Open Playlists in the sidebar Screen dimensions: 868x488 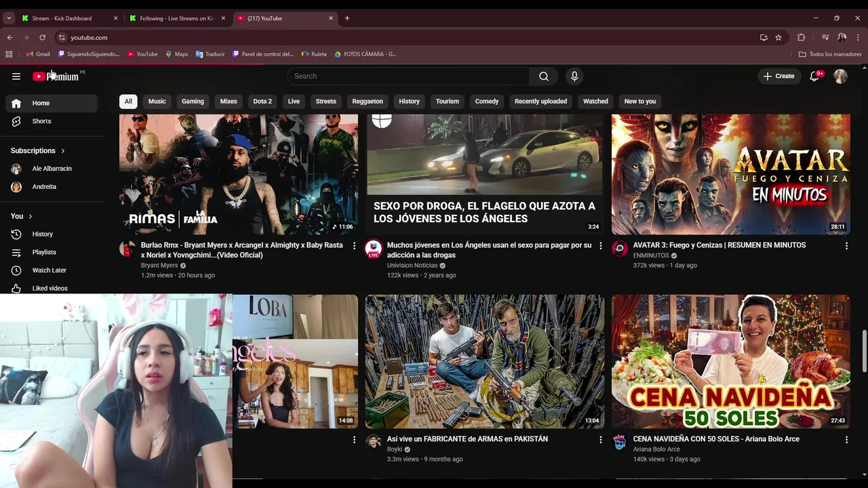tap(52, 252)
